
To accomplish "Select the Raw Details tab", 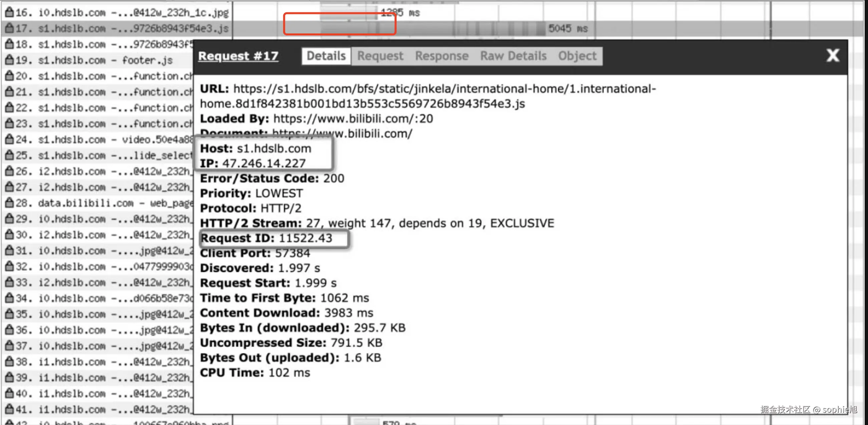I will tap(513, 56).
